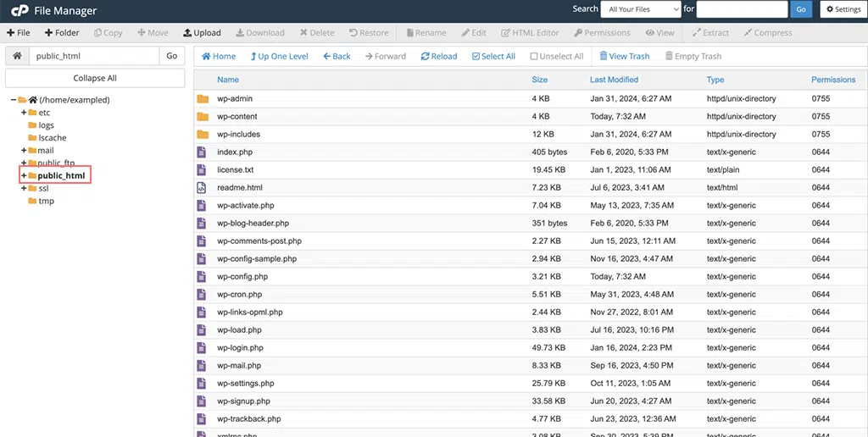Open the Upload tool
Viewport: 868px width, 437px height.
click(202, 33)
